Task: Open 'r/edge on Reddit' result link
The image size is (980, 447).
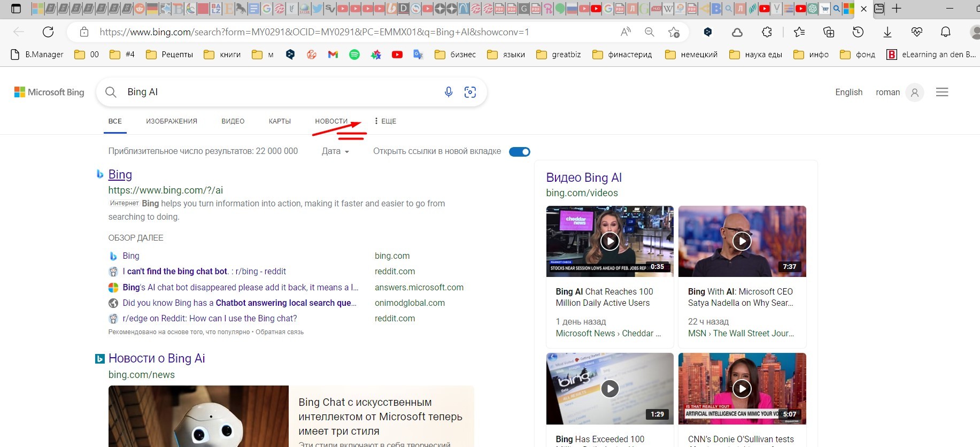Action: click(210, 319)
